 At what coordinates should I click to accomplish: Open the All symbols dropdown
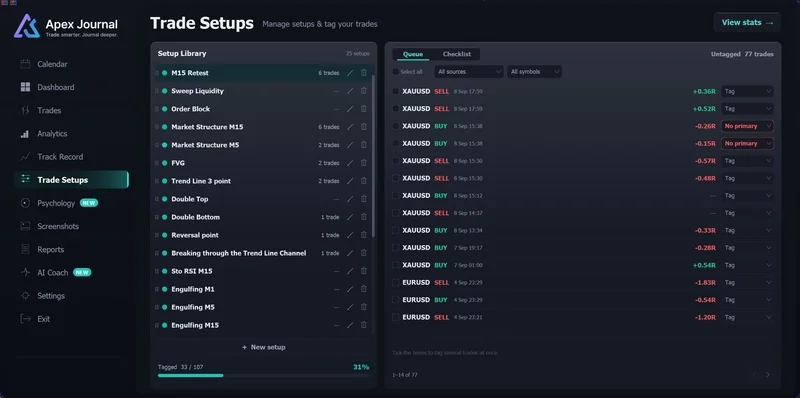[535, 72]
